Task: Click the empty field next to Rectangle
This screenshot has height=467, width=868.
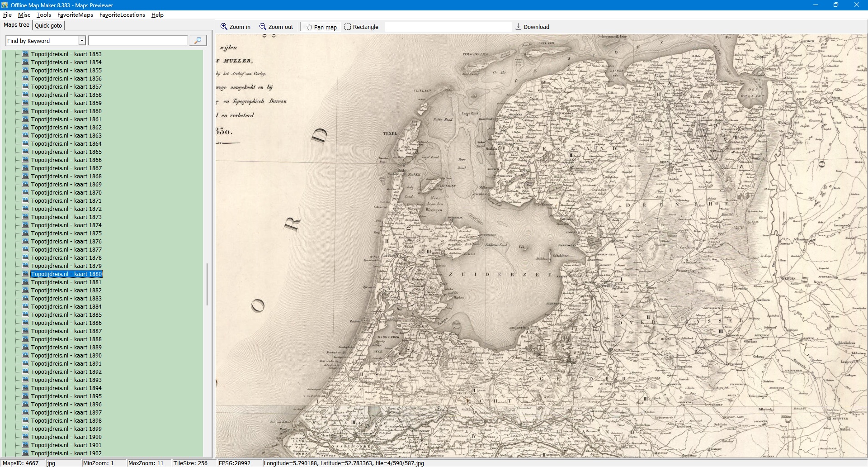Action: [x=448, y=27]
